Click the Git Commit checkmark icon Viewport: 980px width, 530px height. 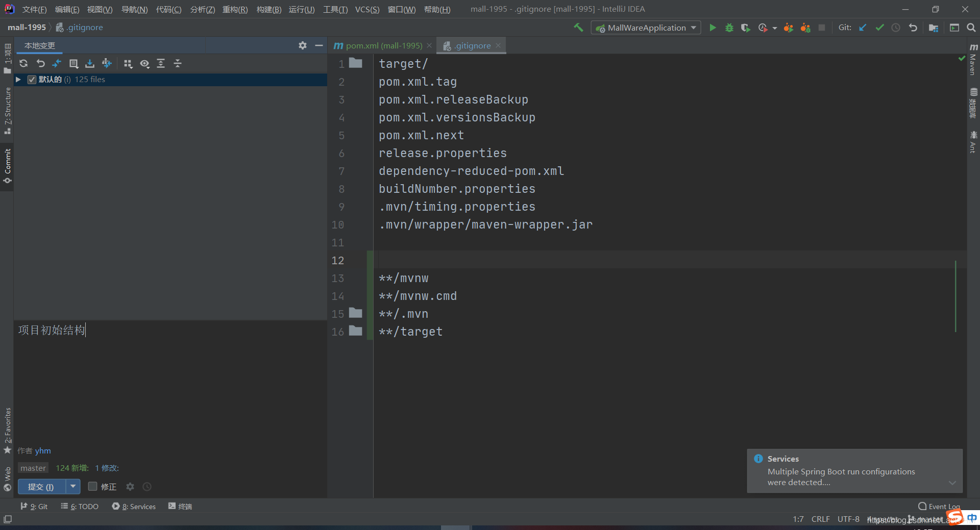coord(879,28)
